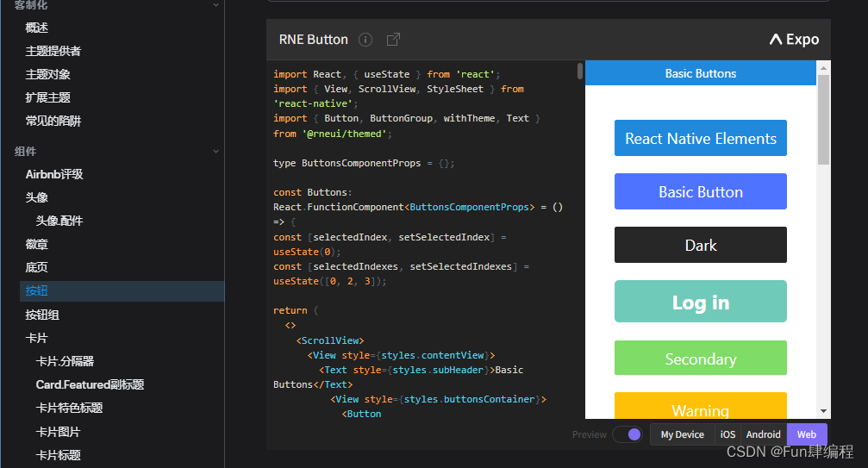This screenshot has width=868, height=468.
Task: Click the Expo logo
Action: click(794, 40)
